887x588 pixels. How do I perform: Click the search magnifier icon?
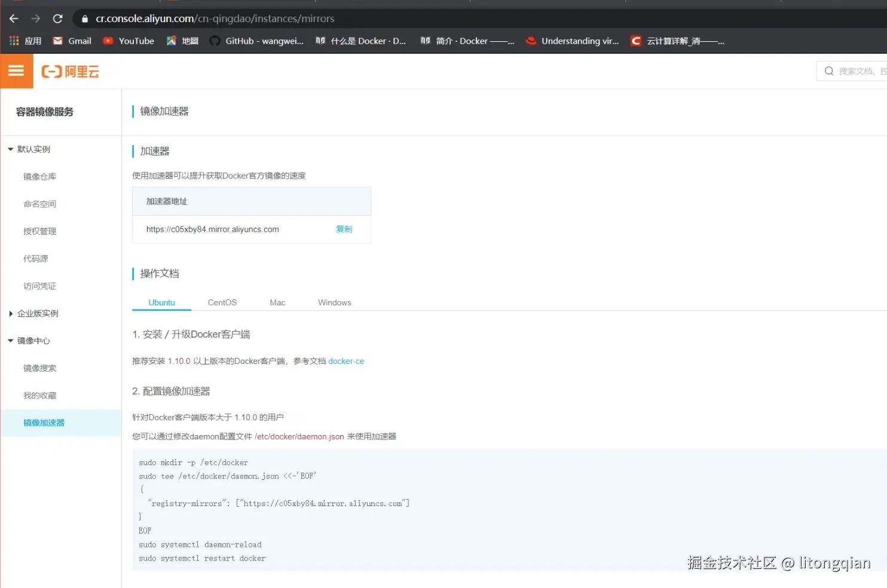829,71
